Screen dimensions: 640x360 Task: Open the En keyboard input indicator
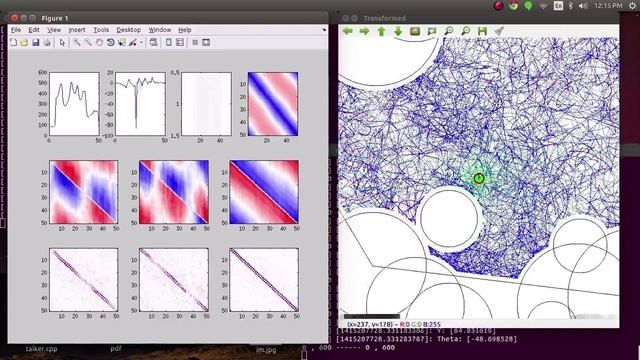(558, 6)
